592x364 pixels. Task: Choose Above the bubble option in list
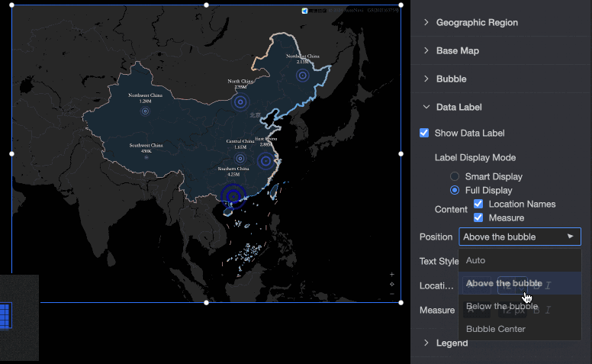click(x=520, y=283)
